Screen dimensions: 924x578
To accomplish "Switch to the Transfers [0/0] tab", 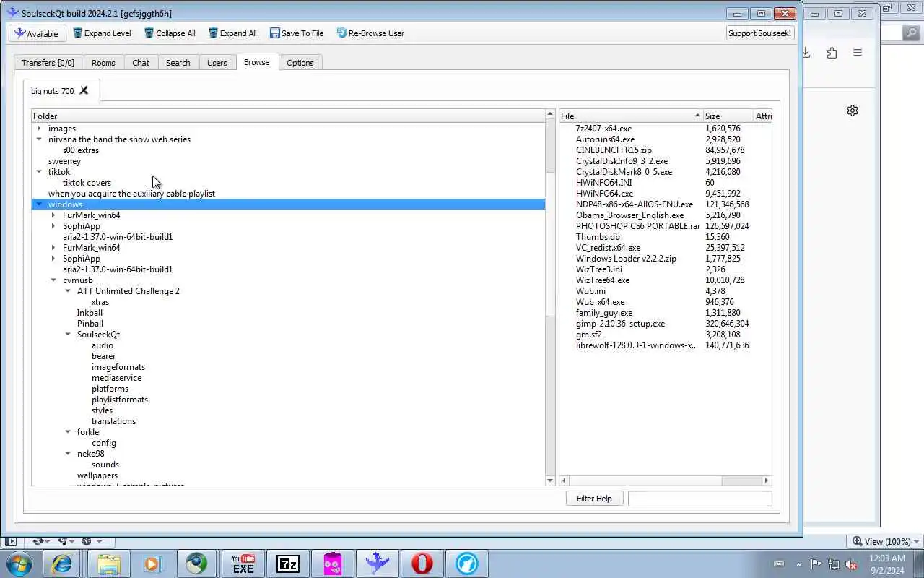I will (48, 63).
